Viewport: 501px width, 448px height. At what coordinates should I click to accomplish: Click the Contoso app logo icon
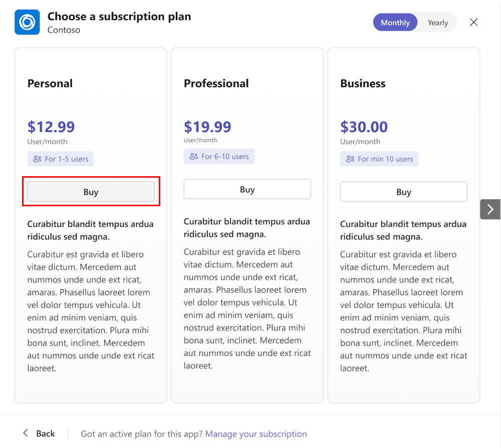pyautogui.click(x=27, y=23)
